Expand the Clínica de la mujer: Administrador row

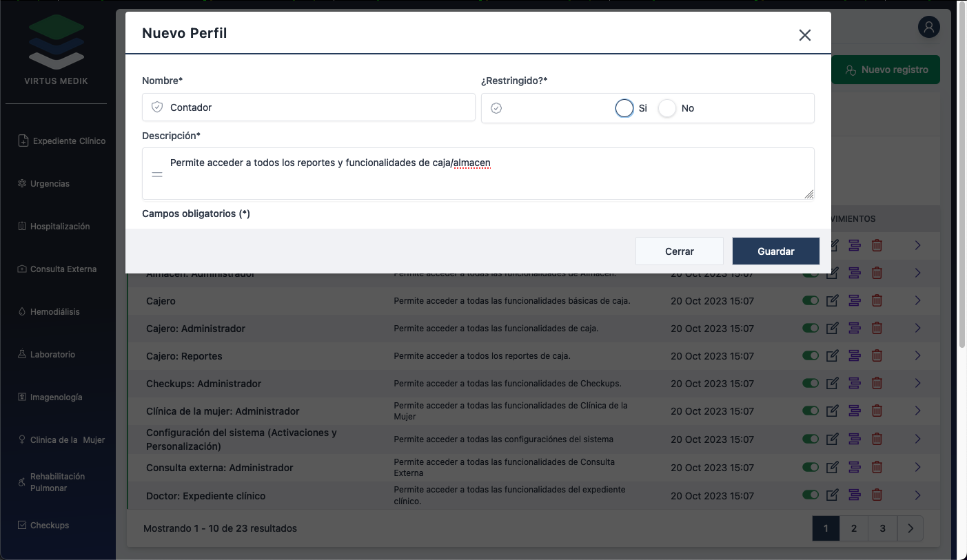(917, 411)
